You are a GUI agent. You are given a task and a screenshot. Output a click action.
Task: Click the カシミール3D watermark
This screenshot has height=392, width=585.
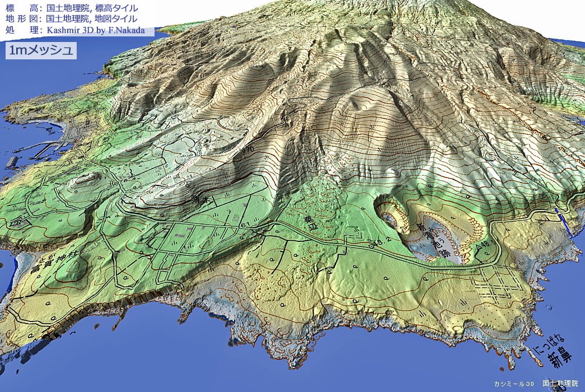(x=513, y=384)
